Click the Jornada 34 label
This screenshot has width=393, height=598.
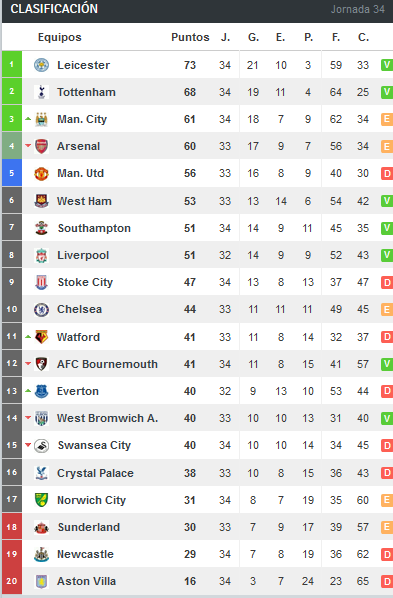[358, 9]
